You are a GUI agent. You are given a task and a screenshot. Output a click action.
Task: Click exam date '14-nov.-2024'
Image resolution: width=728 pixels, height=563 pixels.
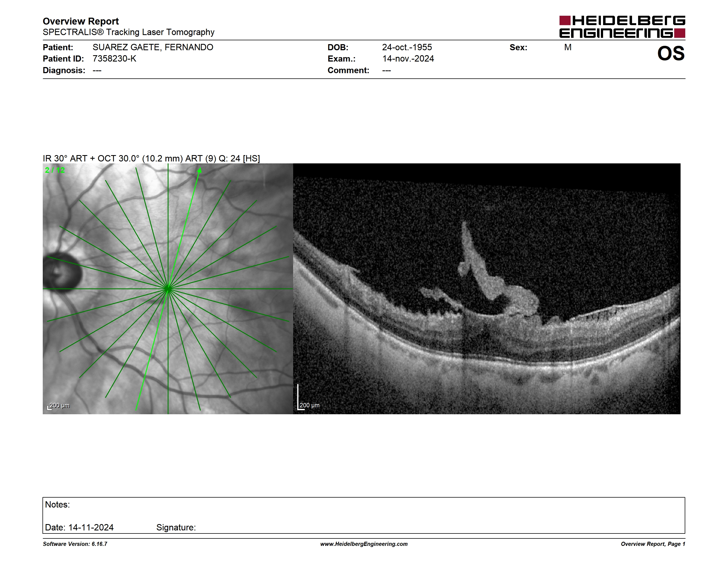point(408,59)
